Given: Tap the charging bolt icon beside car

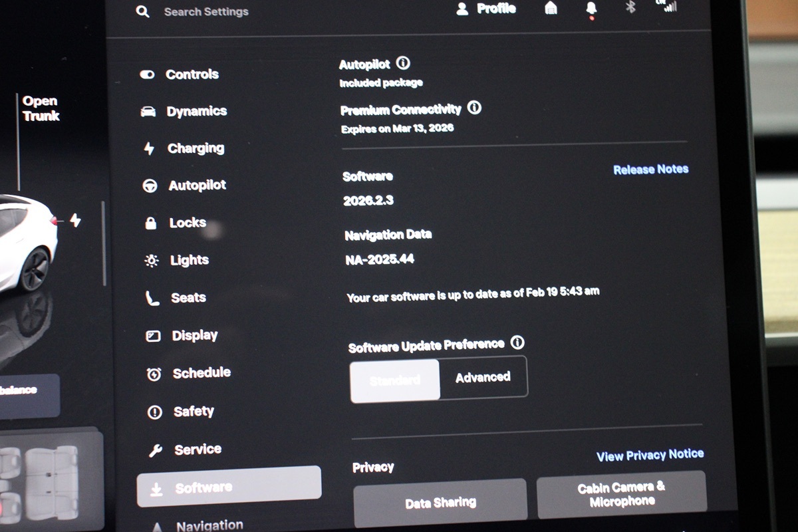Looking at the screenshot, I should pyautogui.click(x=75, y=220).
